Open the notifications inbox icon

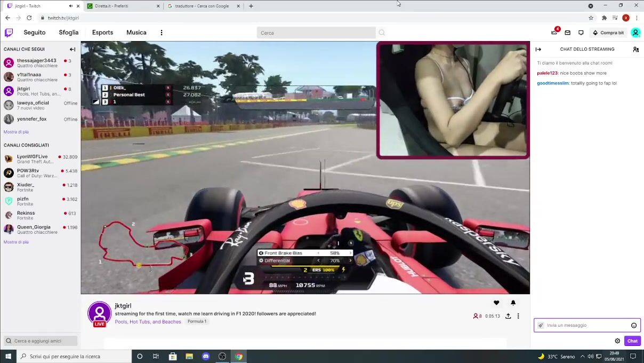point(568,33)
